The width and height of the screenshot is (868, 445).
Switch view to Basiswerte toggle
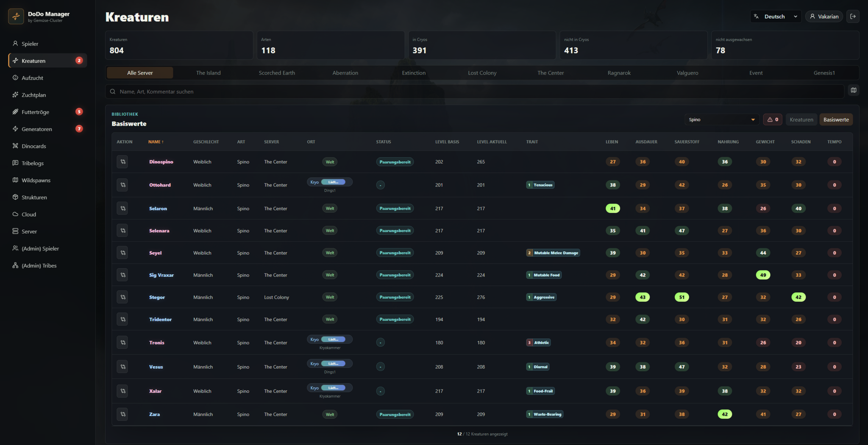(836, 120)
